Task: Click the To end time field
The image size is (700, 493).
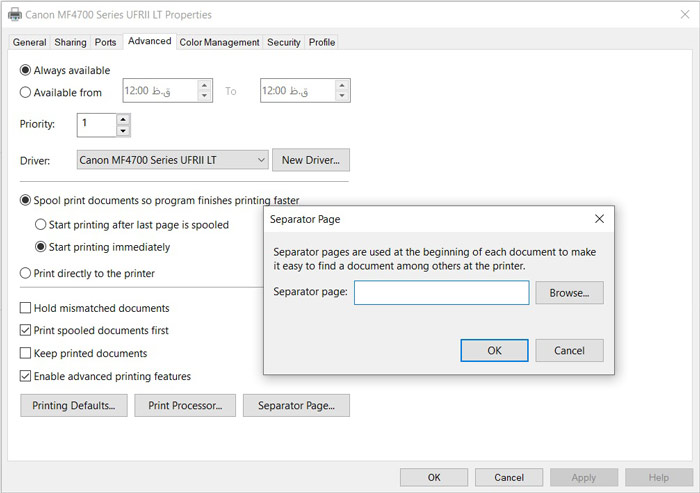Action: [298, 91]
